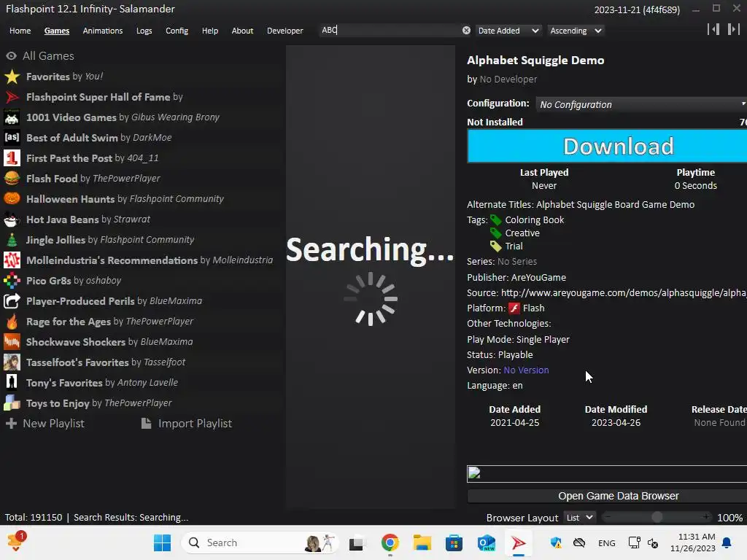The width and height of the screenshot is (747, 560).
Task: Click the Favorites star icon
Action: point(12,77)
